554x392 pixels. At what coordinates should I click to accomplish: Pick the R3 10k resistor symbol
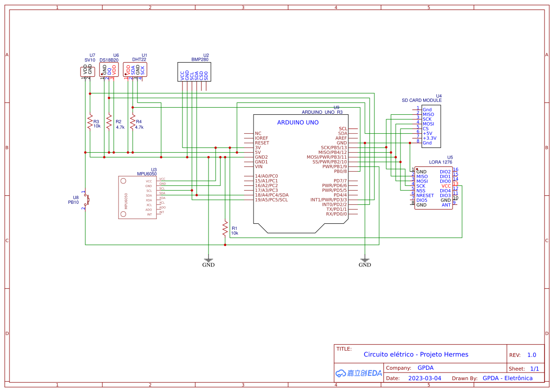[90, 122]
